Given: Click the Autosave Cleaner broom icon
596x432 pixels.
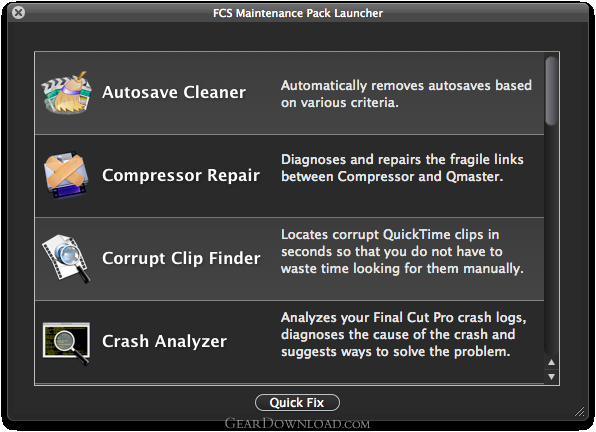Looking at the screenshot, I should [x=67, y=93].
